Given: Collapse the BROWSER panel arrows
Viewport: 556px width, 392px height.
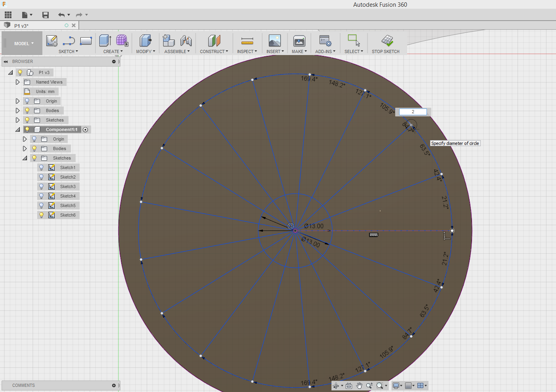Looking at the screenshot, I should [x=6, y=61].
